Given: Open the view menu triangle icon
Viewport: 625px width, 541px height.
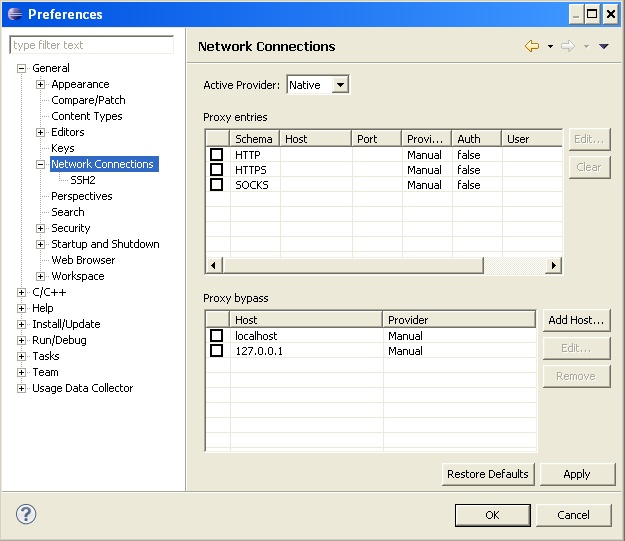Looking at the screenshot, I should (x=604, y=47).
